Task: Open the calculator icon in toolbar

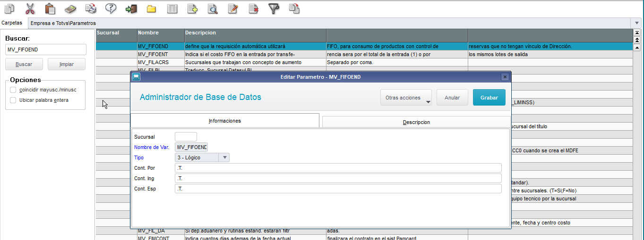Action: [x=70, y=8]
